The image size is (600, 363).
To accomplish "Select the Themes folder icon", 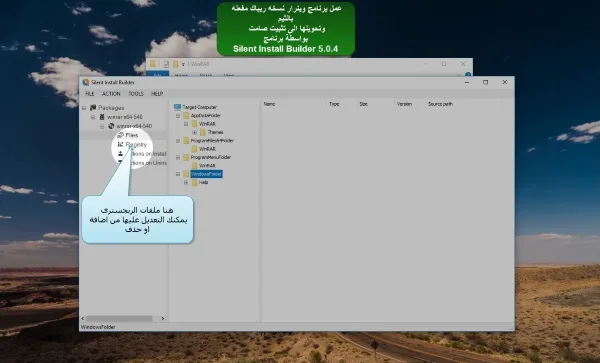I will pyautogui.click(x=203, y=132).
